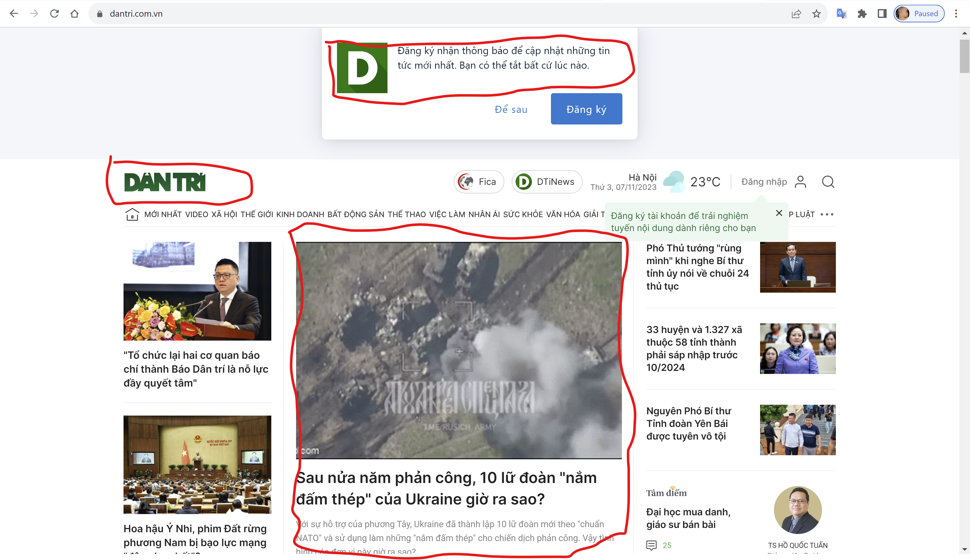Expand more categories via three dots

827,215
